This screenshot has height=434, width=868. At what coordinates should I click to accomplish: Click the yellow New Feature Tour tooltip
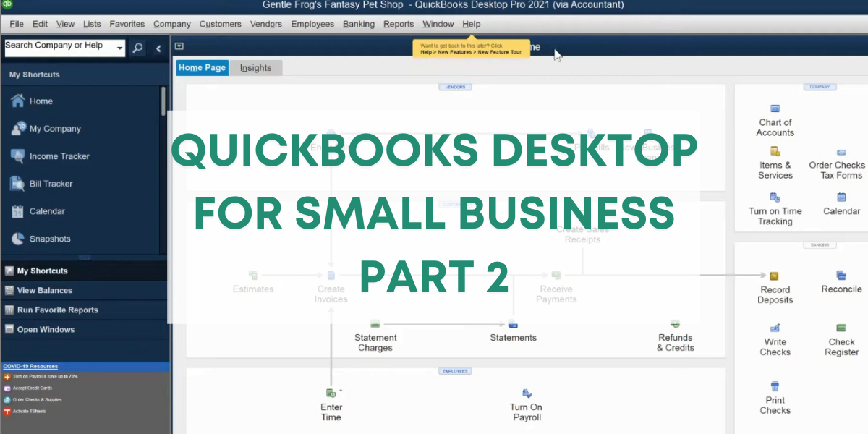tap(472, 49)
